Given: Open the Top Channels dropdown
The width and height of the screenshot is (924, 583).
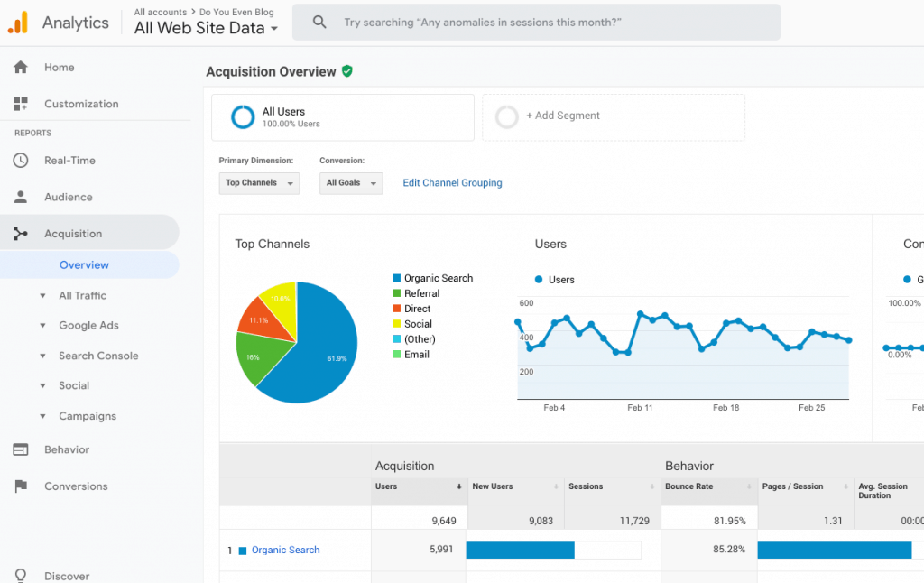Looking at the screenshot, I should coord(259,183).
